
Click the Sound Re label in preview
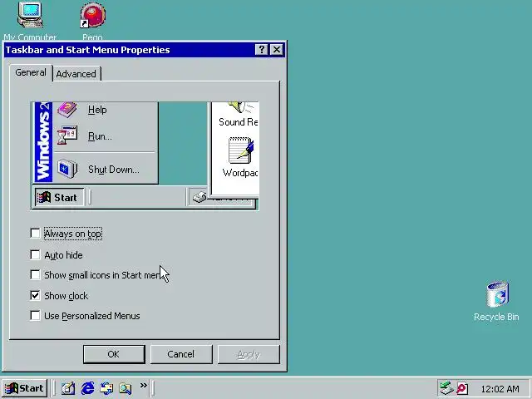pyautogui.click(x=239, y=122)
